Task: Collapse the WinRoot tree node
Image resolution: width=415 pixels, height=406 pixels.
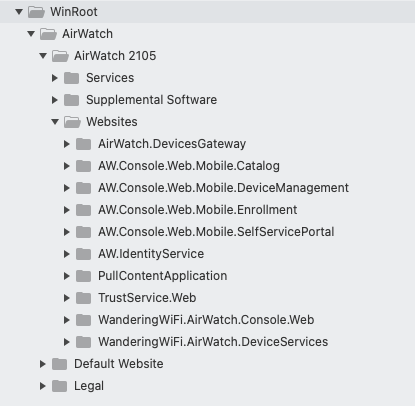Action: pos(19,12)
